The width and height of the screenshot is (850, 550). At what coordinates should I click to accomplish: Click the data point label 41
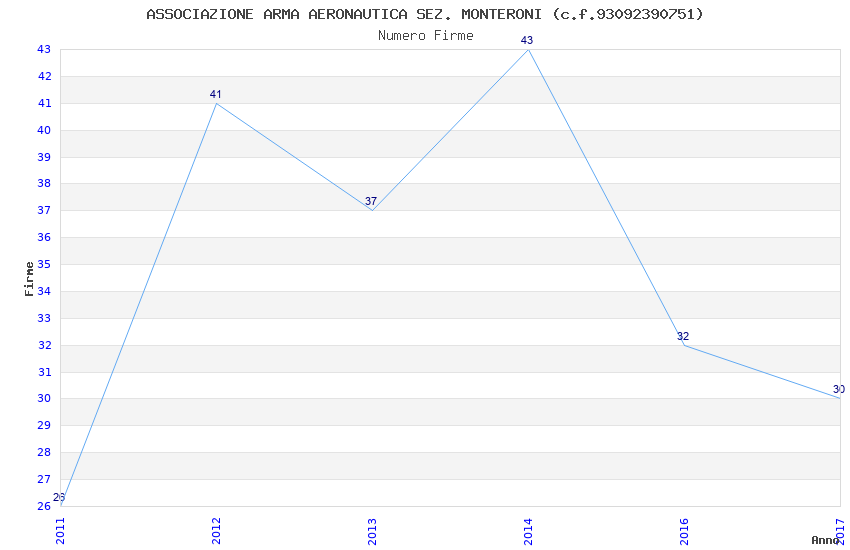(216, 94)
